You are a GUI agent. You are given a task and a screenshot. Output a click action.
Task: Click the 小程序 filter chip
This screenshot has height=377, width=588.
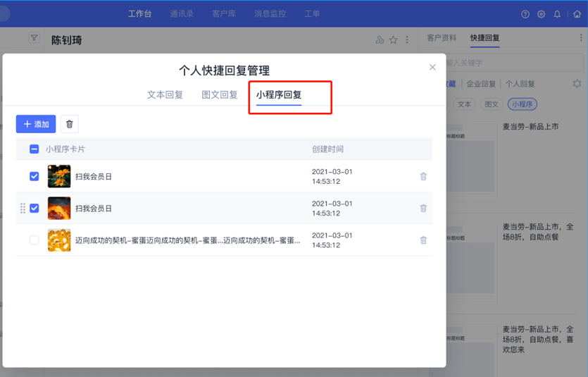click(x=523, y=104)
